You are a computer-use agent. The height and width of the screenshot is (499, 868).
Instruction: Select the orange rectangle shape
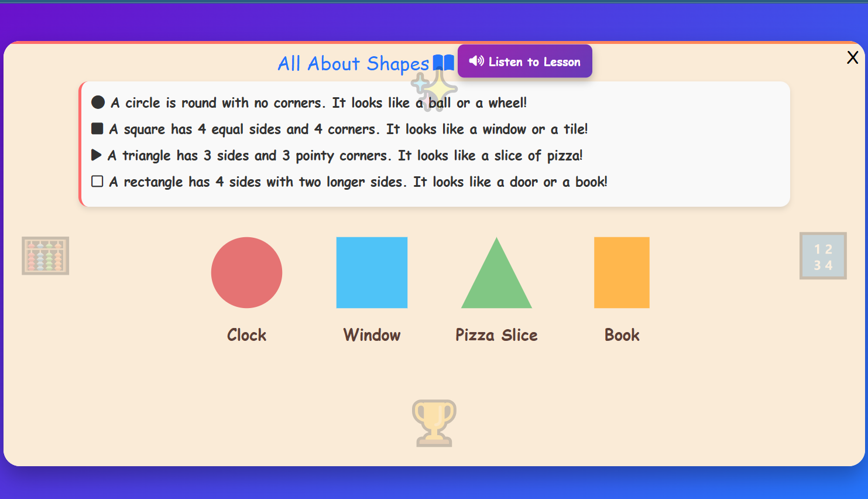click(x=622, y=272)
